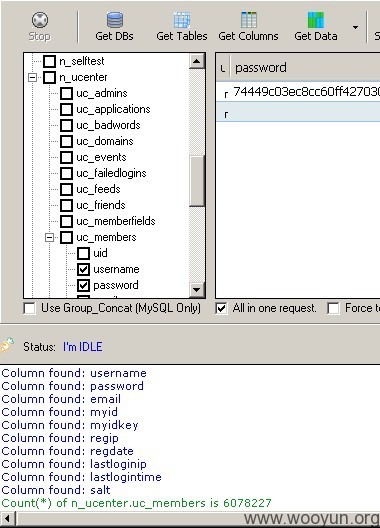The image size is (380, 528).
Task: Check the uc_domains table checkbox
Action: tap(66, 141)
